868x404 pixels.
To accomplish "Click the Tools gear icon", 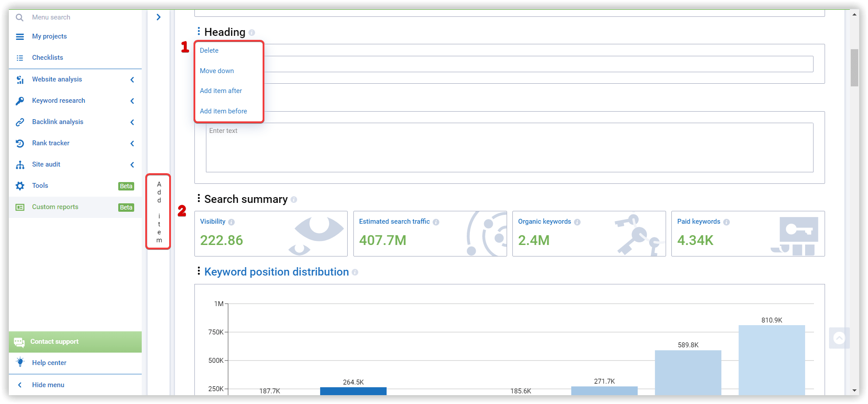I will click(20, 186).
